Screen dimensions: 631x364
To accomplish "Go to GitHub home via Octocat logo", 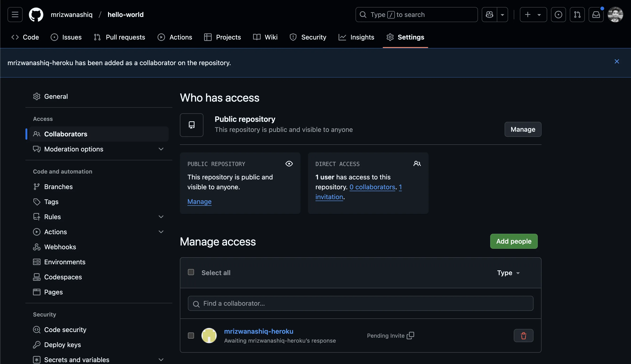I will [36, 15].
